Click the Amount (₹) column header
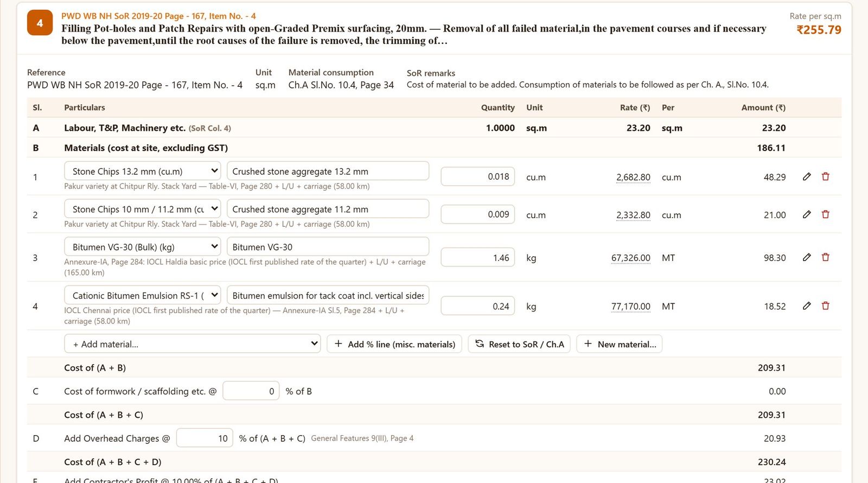Image resolution: width=868 pixels, height=483 pixels. click(763, 107)
